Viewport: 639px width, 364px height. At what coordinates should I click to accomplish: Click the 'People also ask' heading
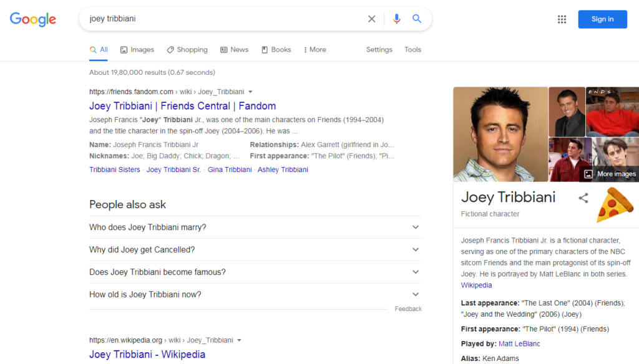127,204
